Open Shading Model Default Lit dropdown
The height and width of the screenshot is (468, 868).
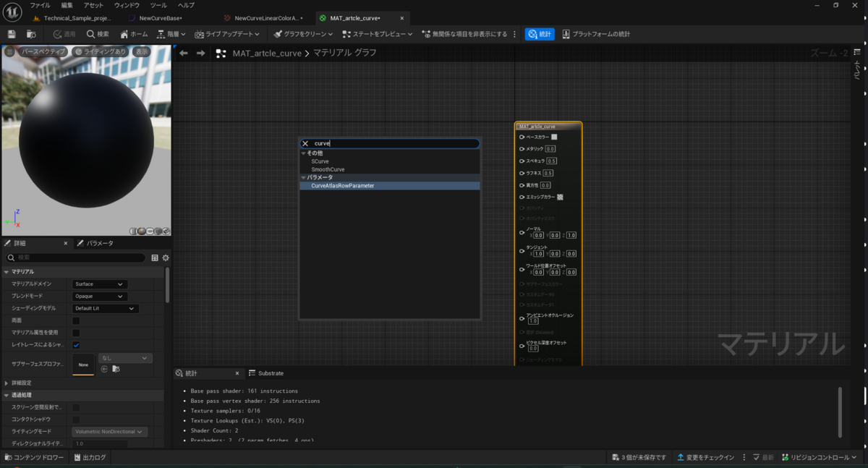click(105, 309)
